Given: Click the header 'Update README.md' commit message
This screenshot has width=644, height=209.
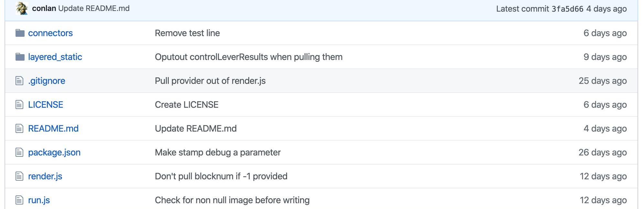Looking at the screenshot, I should point(94,8).
